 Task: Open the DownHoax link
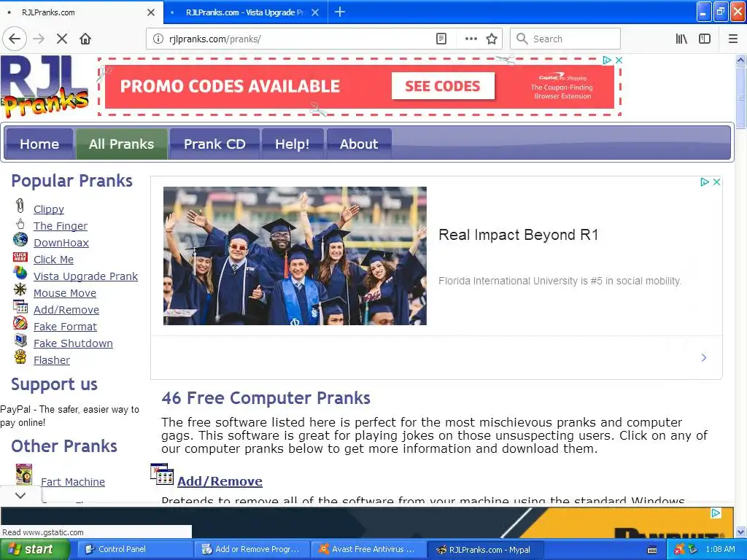point(61,242)
